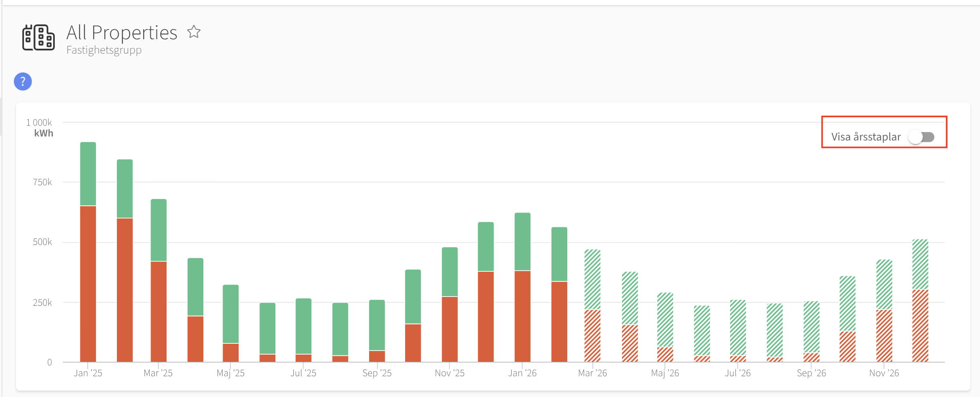Click the Jul '26 hatched green forecast bar
This screenshot has height=397, width=980.
(x=738, y=328)
